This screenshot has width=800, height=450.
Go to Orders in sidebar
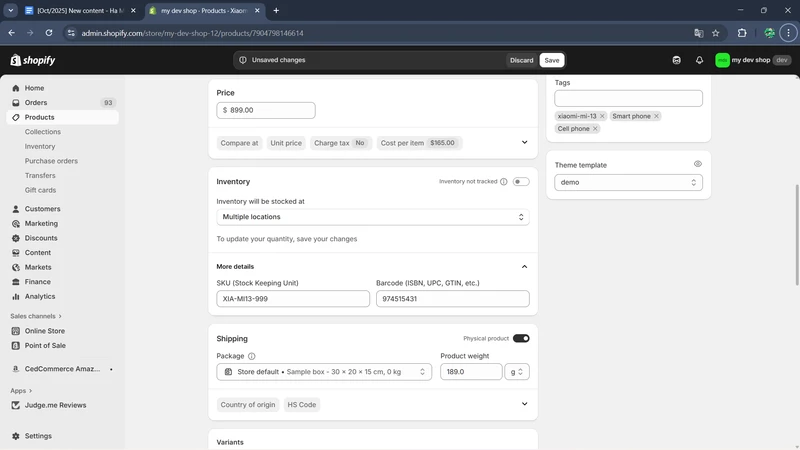pos(36,103)
